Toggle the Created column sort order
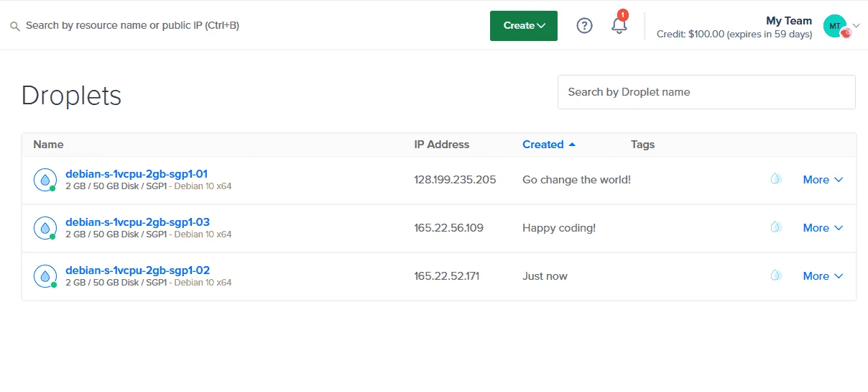The width and height of the screenshot is (868, 392). pos(549,145)
